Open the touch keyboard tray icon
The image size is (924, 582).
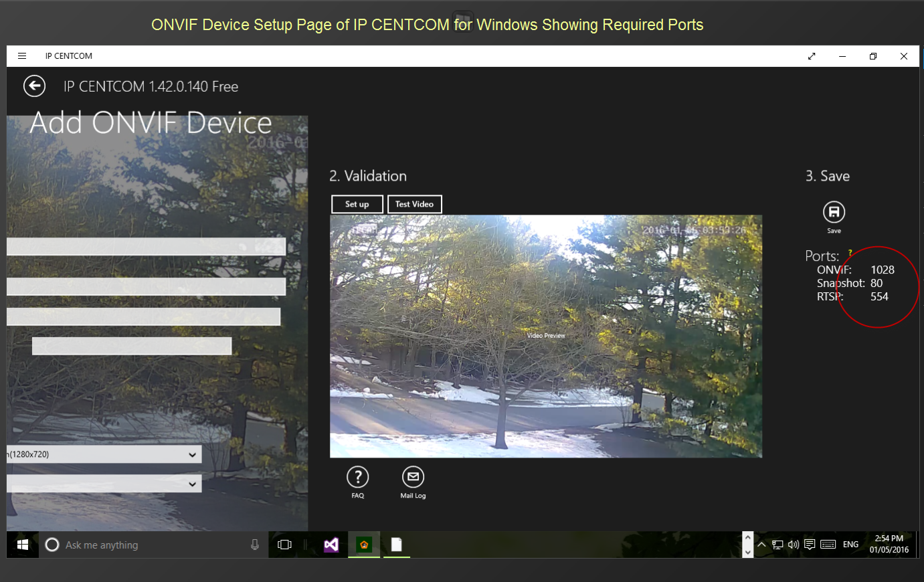[x=828, y=545]
